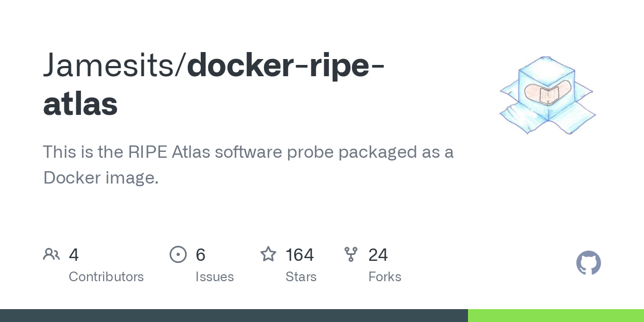This screenshot has height=322, width=644.
Task: Click the green segment of language bar
Action: (556, 316)
